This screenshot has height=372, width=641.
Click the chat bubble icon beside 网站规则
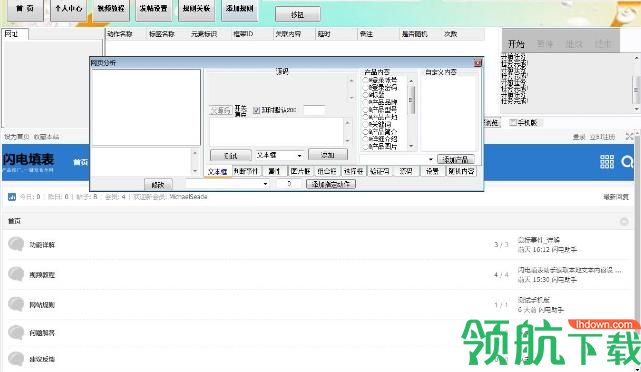16,304
